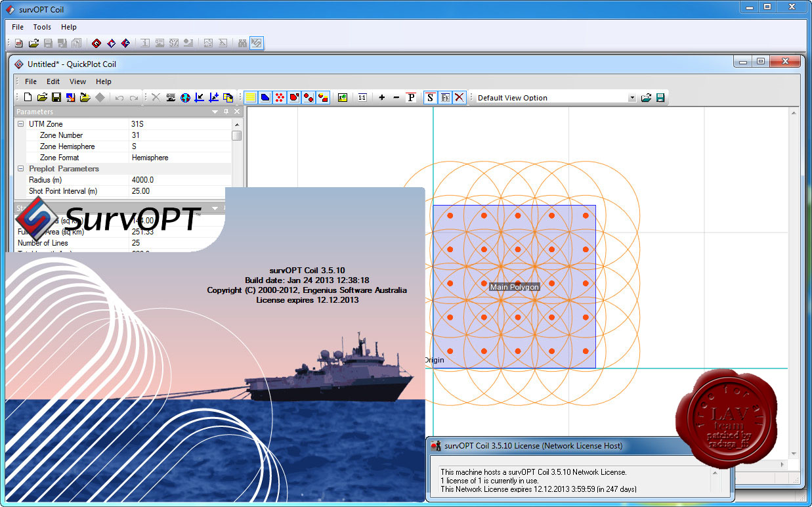Click the P icon in QuickPlot toolbar

tap(411, 98)
